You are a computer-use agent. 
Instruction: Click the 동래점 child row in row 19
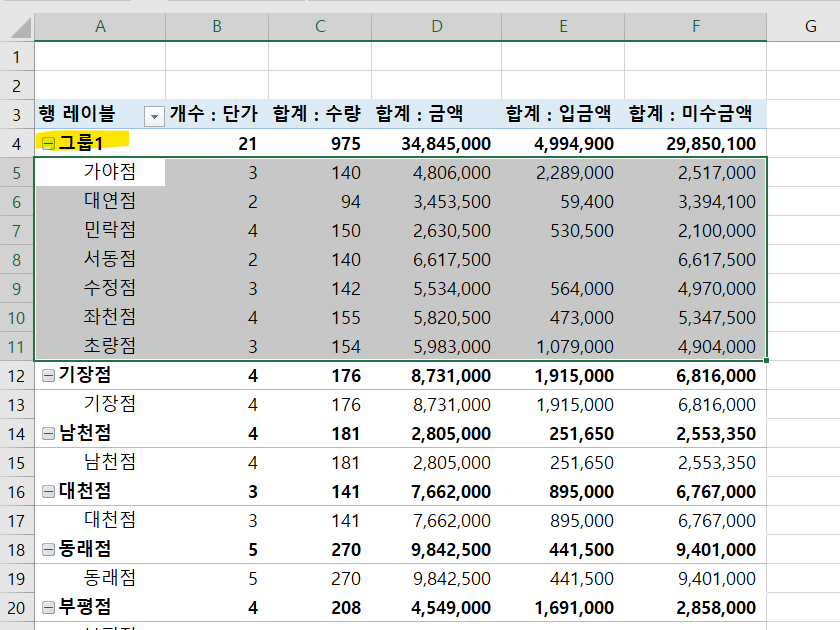[100, 578]
